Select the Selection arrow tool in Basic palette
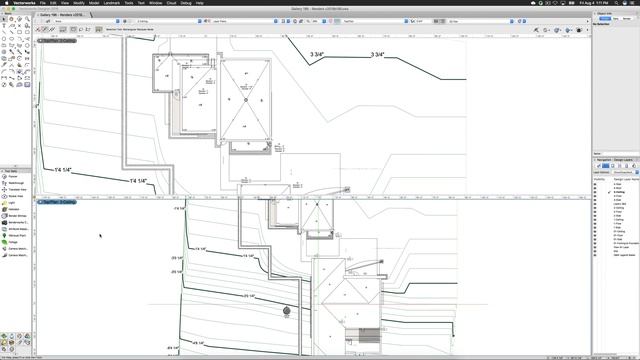640x360 pixels. pyautogui.click(x=4, y=19)
